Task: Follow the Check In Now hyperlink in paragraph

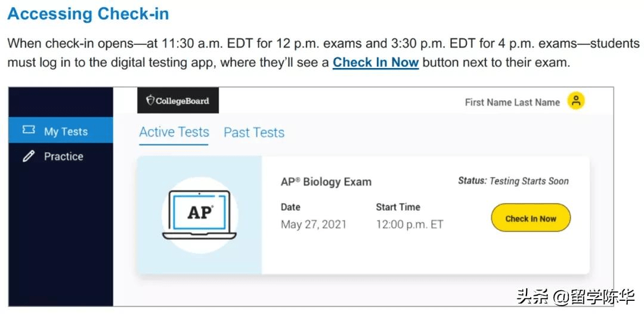Action: click(376, 63)
